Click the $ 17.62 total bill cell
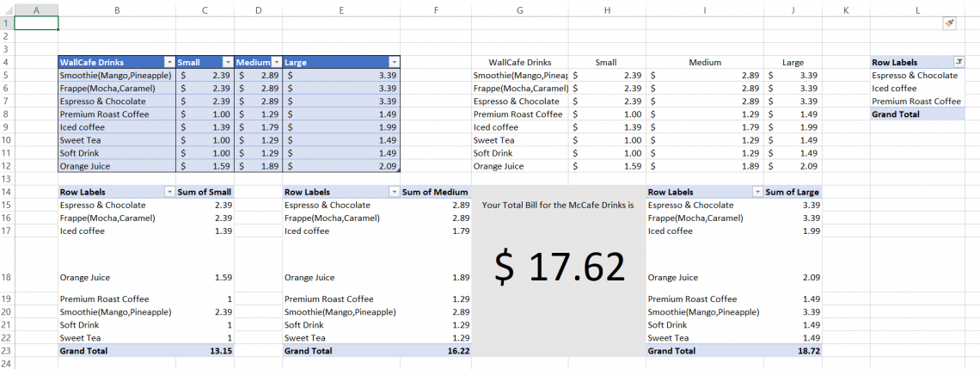The height and width of the screenshot is (369, 980). pos(558,268)
